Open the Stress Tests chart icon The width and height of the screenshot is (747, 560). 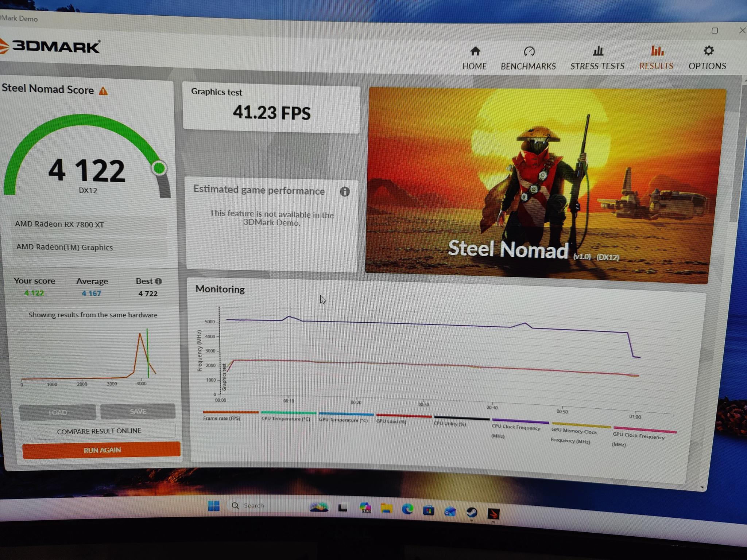coord(598,51)
